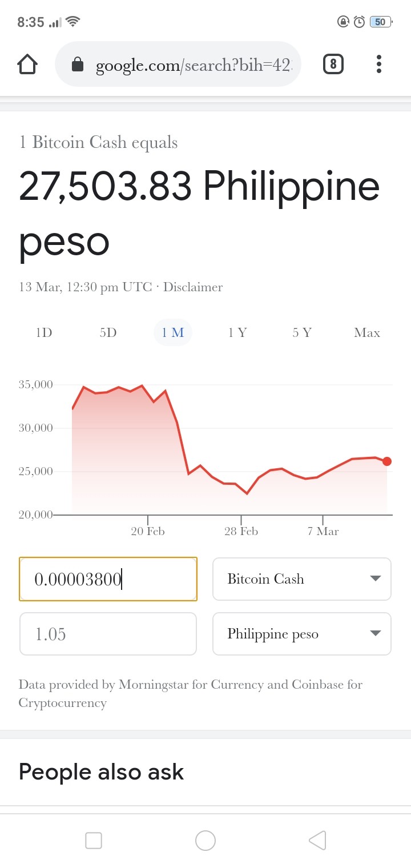Tap the Chrome home icon
This screenshot has width=411, height=868.
(27, 65)
